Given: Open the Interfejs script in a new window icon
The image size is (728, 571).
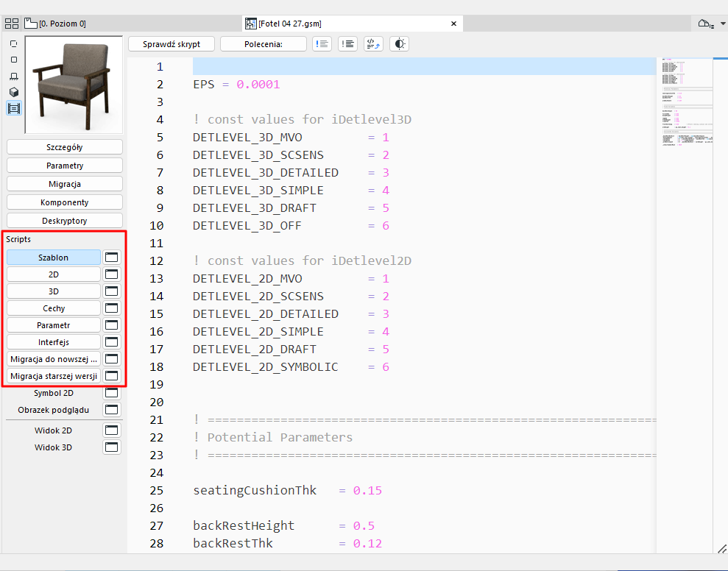Looking at the screenshot, I should point(111,341).
